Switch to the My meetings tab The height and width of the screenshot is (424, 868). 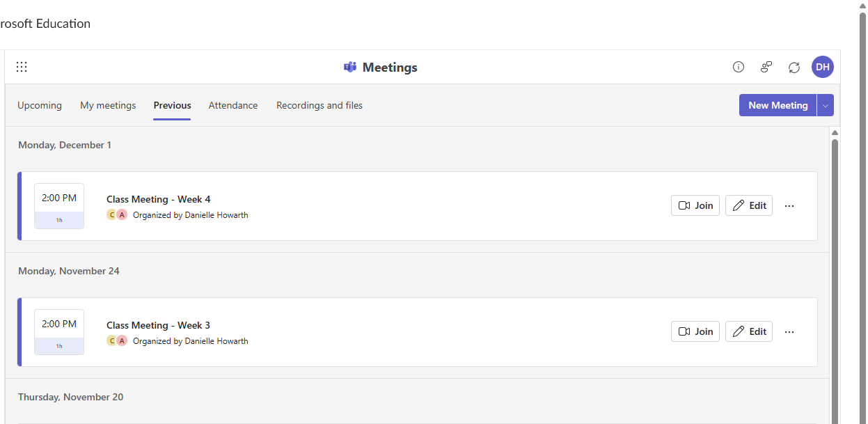(108, 105)
